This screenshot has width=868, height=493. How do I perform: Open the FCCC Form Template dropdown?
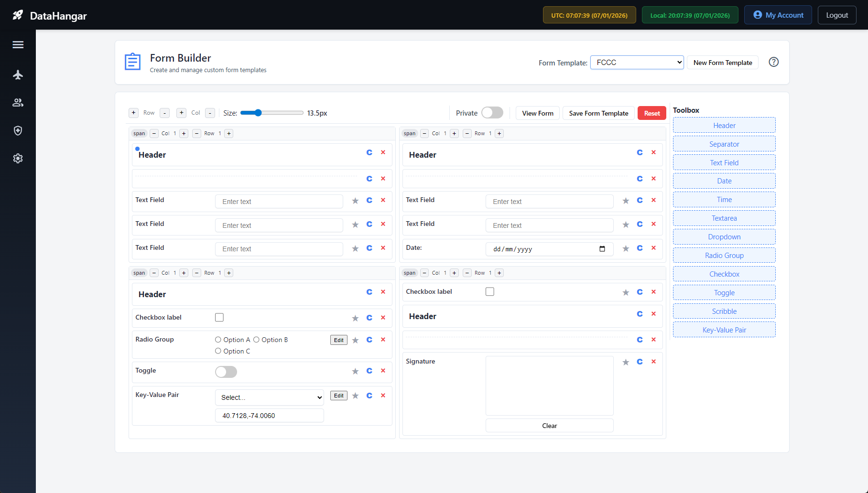click(637, 62)
